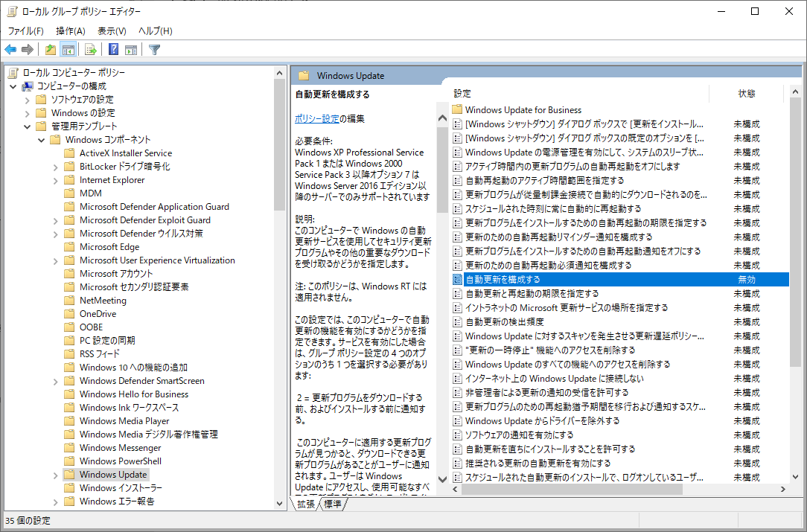Click the 無効 status of 自動更新を構成する
Image resolution: width=807 pixels, height=532 pixels.
click(746, 279)
